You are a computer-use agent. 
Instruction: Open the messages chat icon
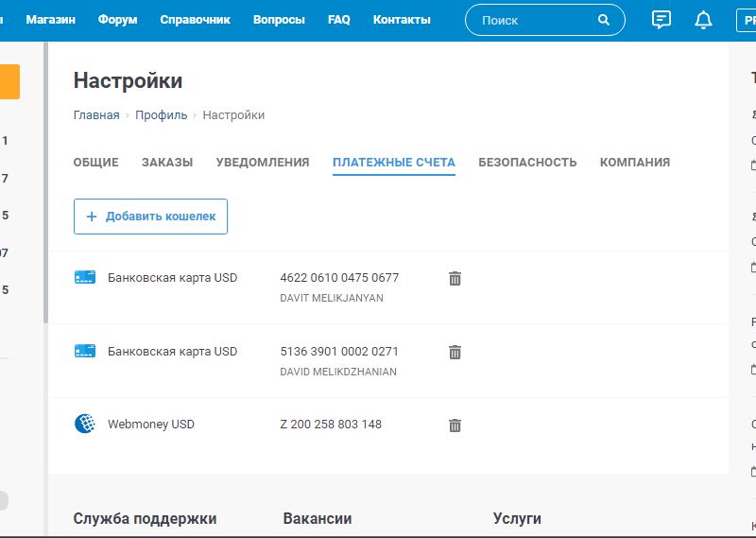[661, 20]
